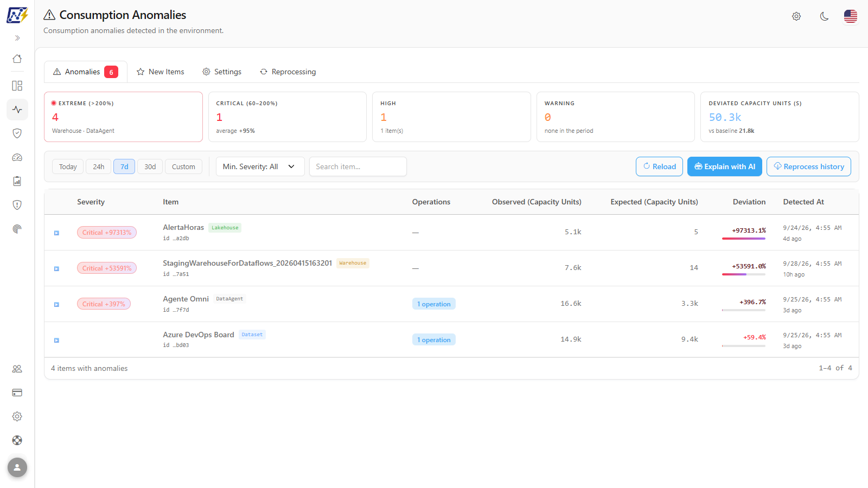Expand the sidebar with chevron arrows

[17, 38]
